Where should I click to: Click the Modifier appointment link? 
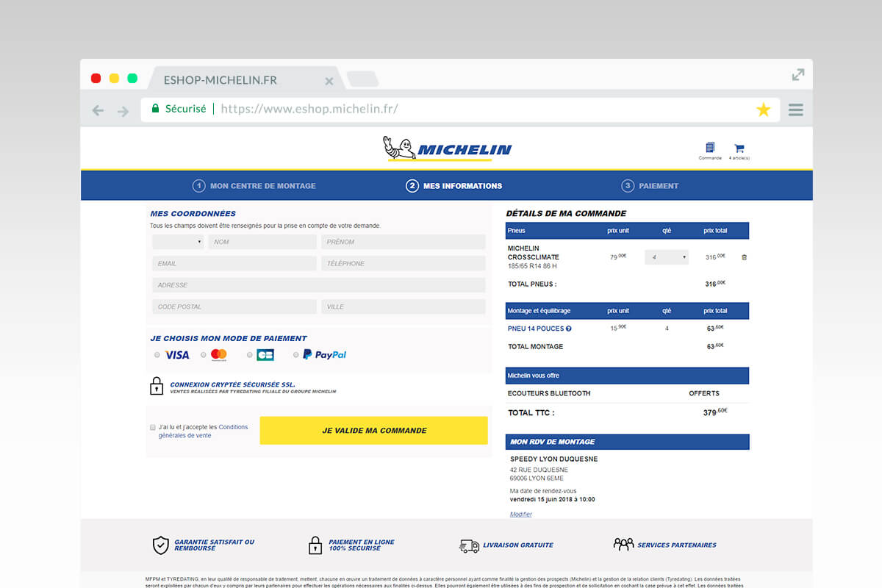[x=521, y=514]
